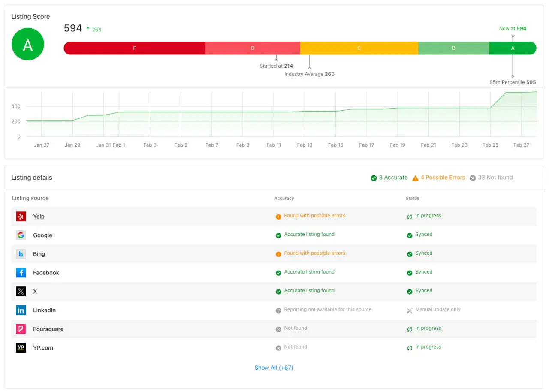Expand list with Show All (+67)
The width and height of the screenshot is (549, 392).
[274, 368]
